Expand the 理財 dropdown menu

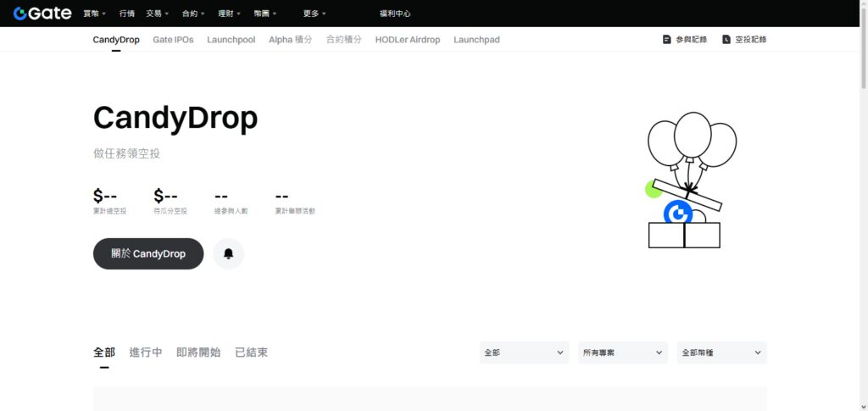[230, 14]
